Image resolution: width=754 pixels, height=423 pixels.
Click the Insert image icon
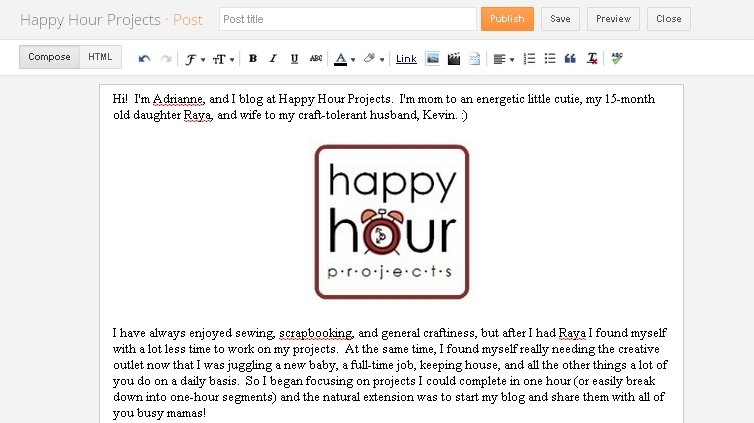tap(432, 59)
